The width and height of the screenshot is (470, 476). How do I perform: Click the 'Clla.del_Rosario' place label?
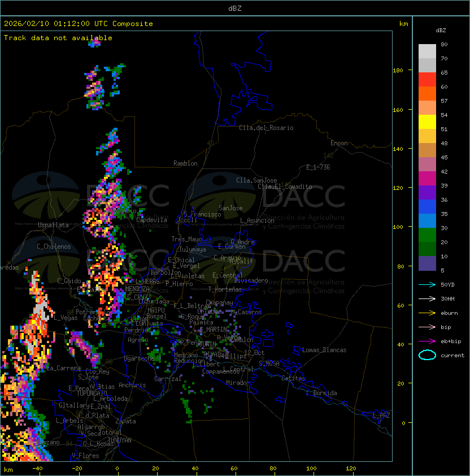[x=266, y=128]
